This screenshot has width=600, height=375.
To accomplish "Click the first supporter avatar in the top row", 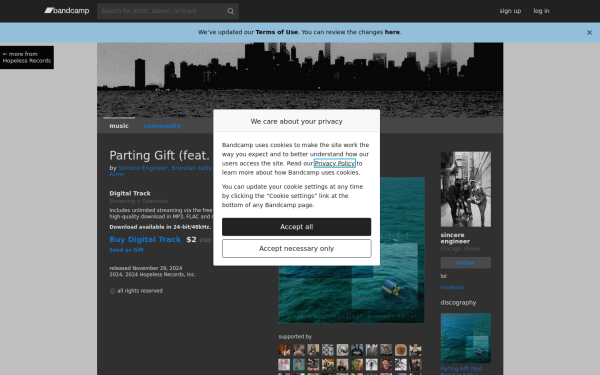I will pos(284,350).
